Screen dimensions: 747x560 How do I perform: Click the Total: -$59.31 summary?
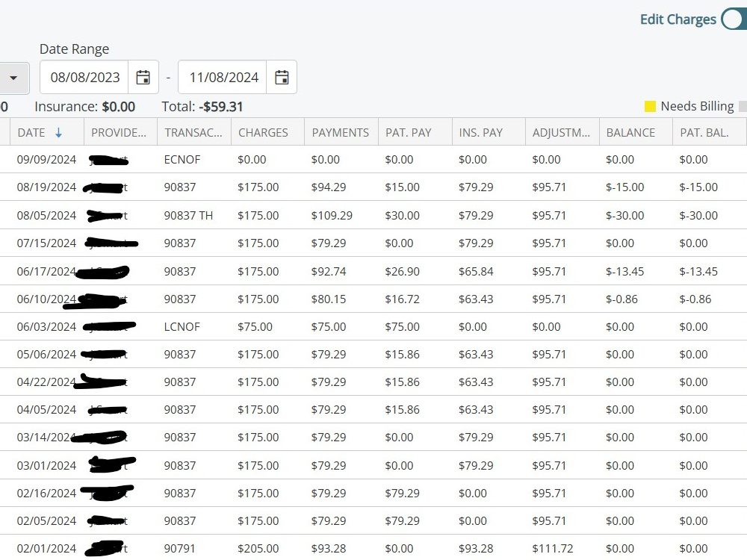(202, 107)
